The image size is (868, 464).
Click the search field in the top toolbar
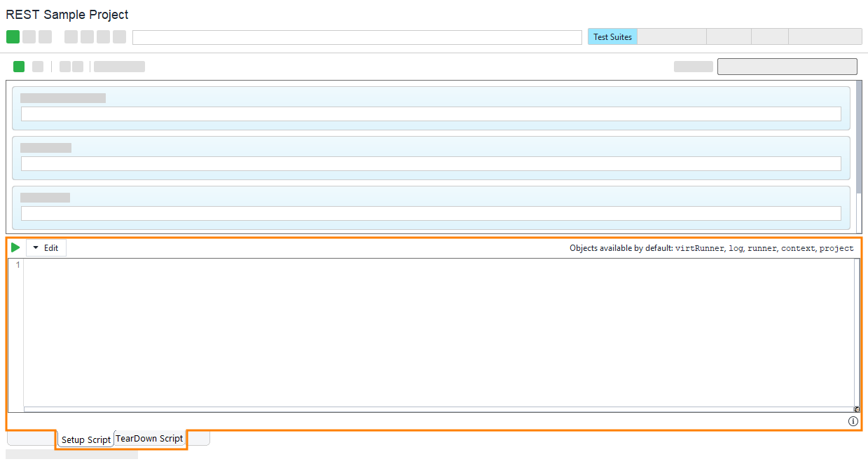tap(357, 36)
